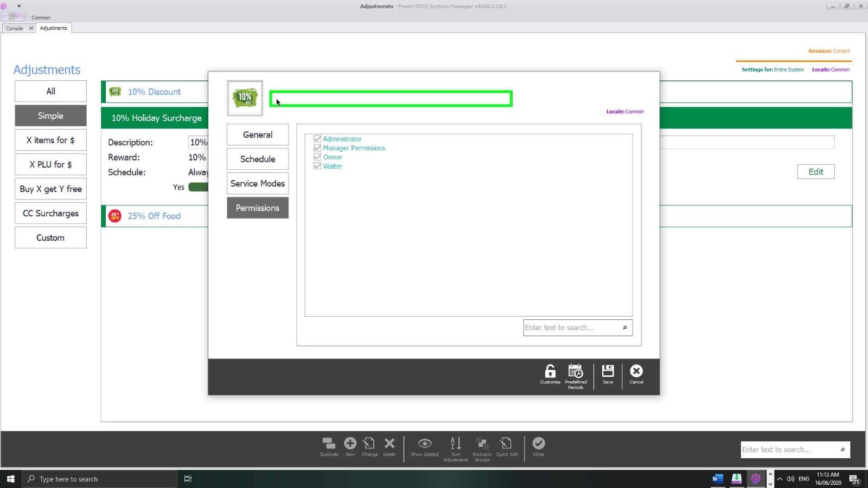This screenshot has height=488, width=868.
Task: Open Word from the Windows taskbar
Action: 717,479
